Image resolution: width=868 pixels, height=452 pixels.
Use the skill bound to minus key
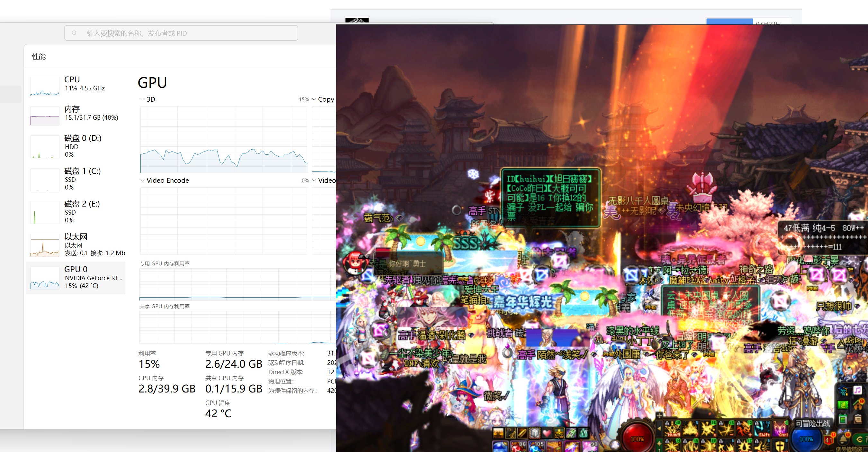coord(726,429)
